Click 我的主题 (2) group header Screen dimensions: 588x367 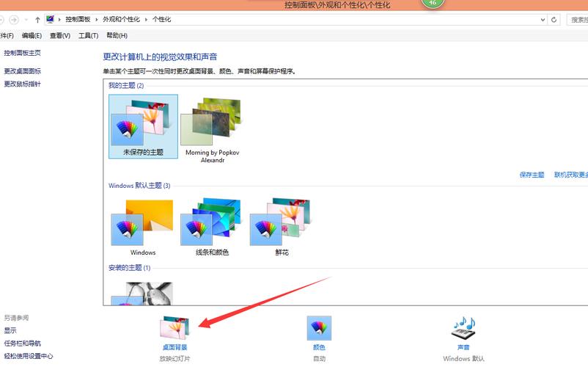(x=126, y=86)
